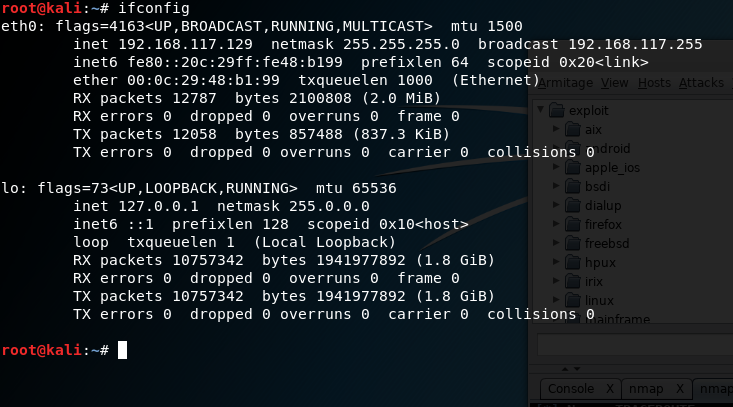Image resolution: width=733 pixels, height=407 pixels.
Task: Click the firefox folder icon
Action: click(x=573, y=224)
